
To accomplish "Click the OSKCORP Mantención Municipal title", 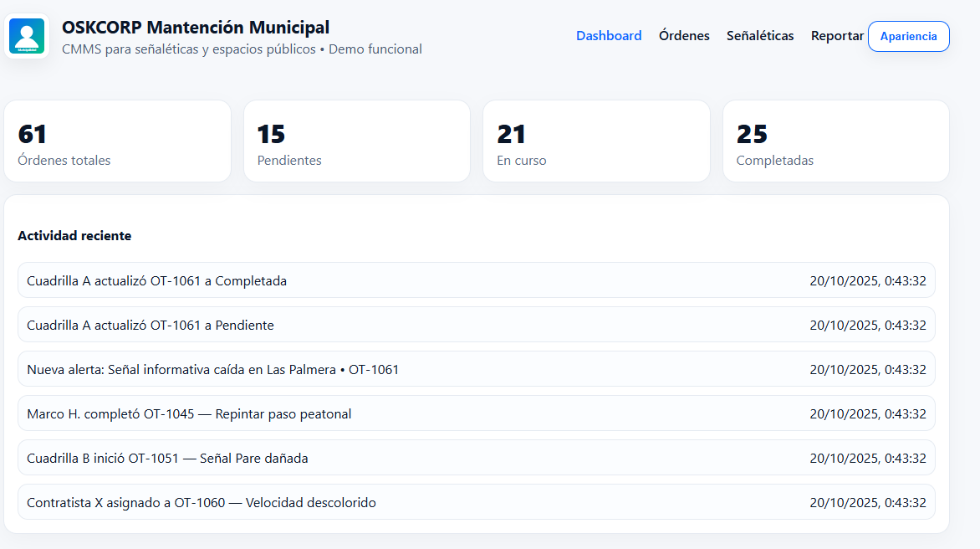I will [196, 28].
